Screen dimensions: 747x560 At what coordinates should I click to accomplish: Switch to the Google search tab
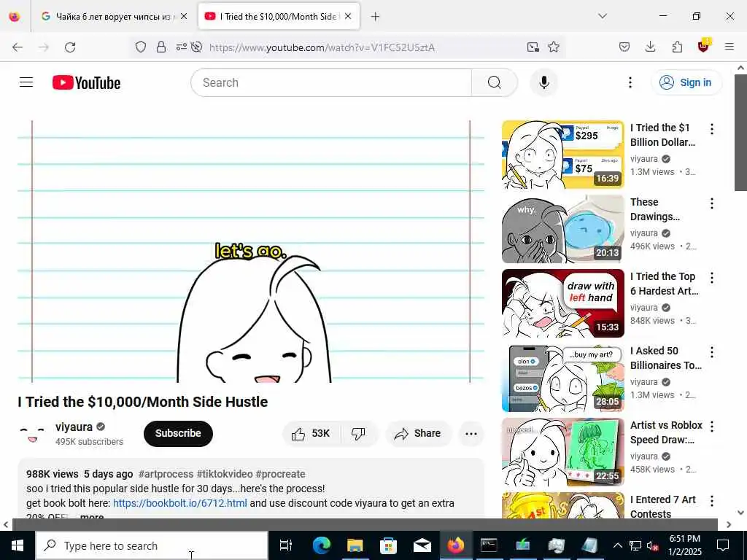point(113,16)
